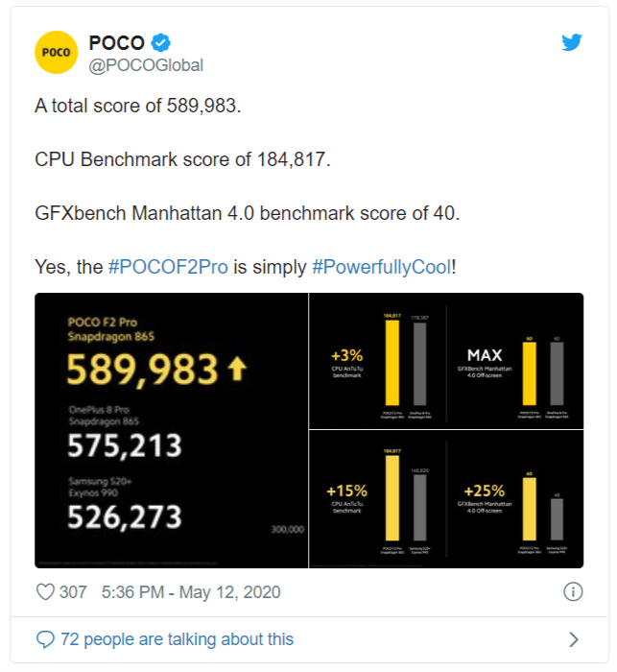The image size is (617, 672).
Task: Follow the #PowerfullyCool hashtag
Action: (382, 267)
